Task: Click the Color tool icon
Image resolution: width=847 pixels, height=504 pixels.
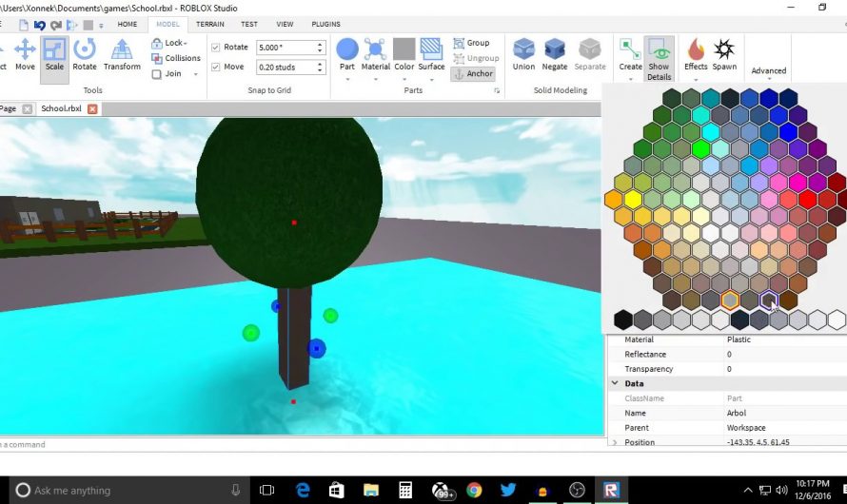Action: 404,55
